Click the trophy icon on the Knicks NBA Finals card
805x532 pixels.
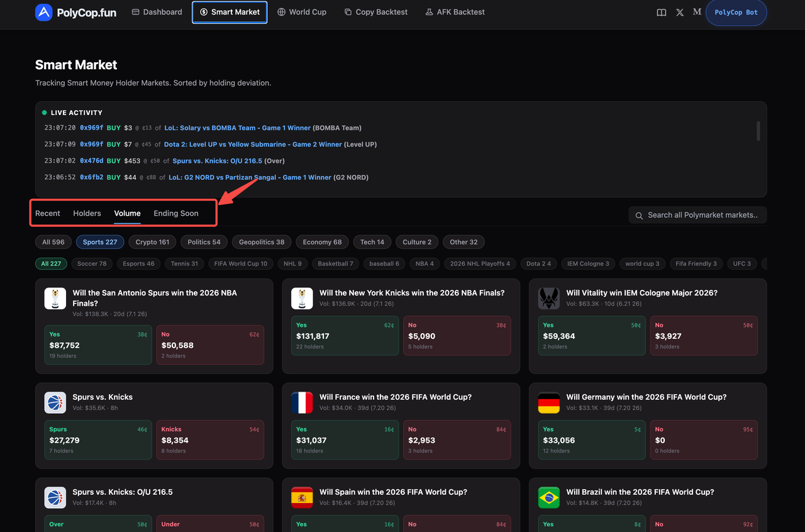[x=302, y=299]
